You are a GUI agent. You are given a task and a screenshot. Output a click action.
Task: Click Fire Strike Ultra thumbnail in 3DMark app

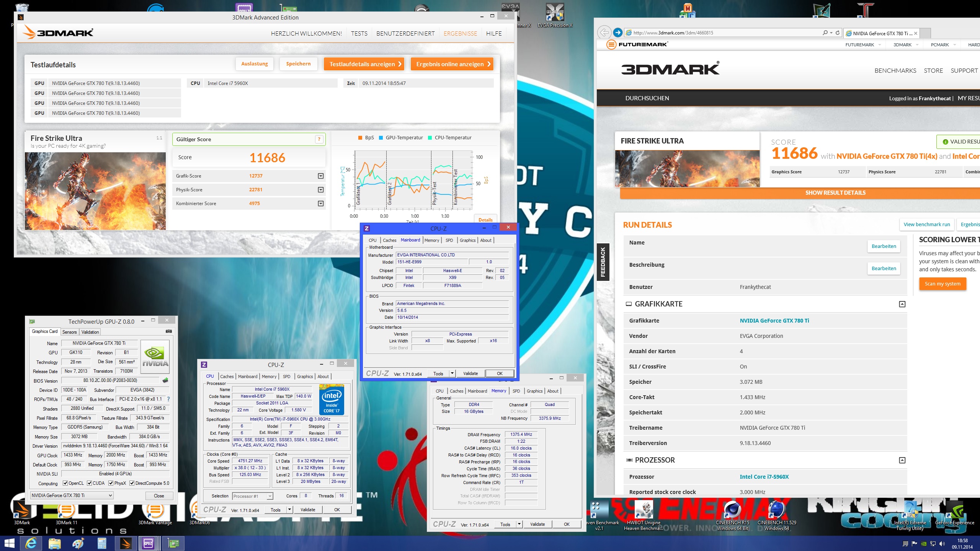(x=95, y=191)
